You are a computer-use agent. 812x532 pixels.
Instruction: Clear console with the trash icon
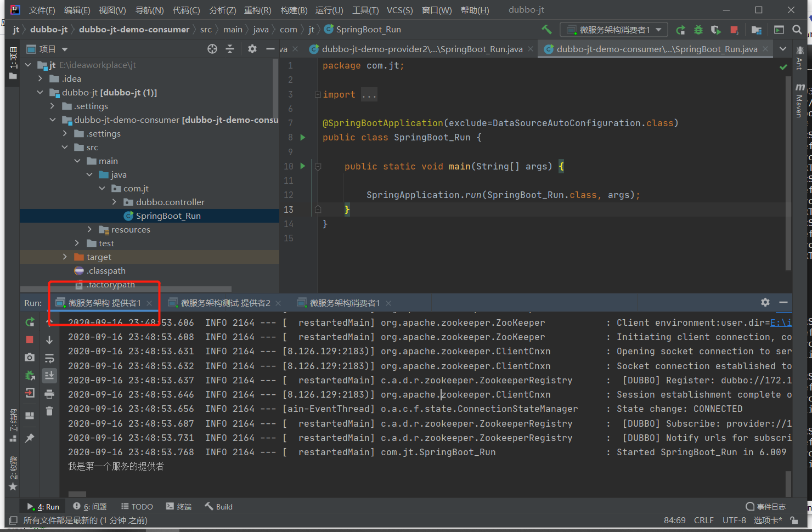49,411
